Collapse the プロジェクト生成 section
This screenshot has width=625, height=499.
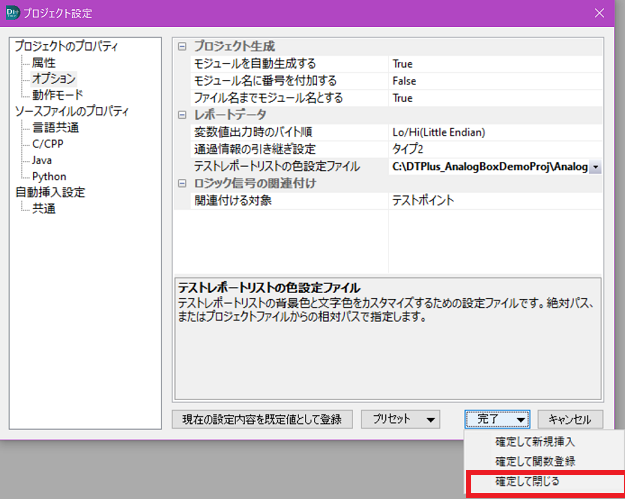click(181, 47)
